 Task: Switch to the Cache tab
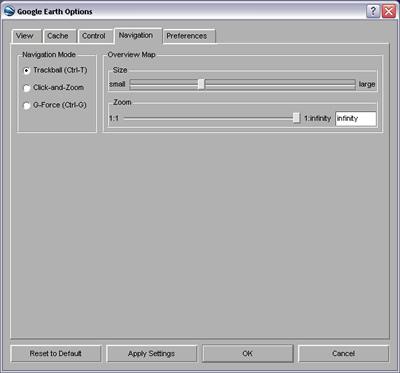59,36
